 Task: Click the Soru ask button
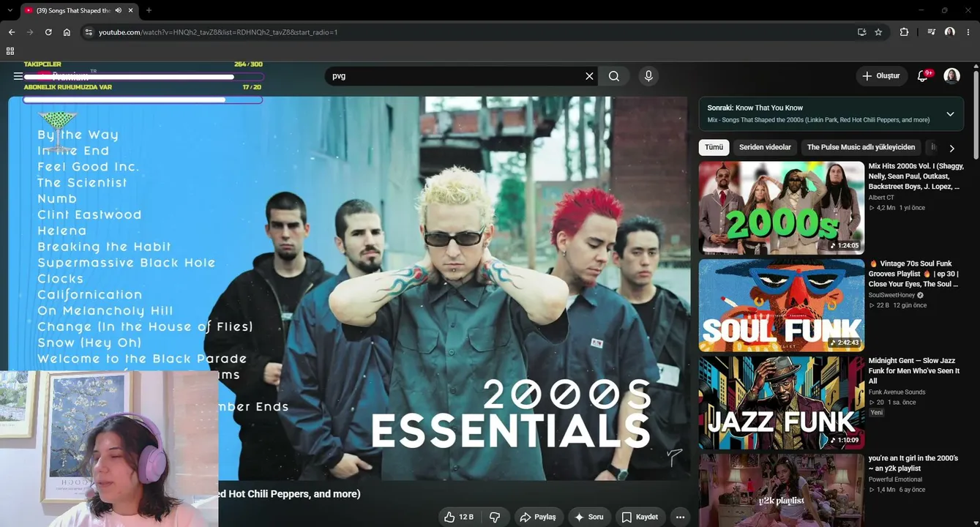point(589,517)
